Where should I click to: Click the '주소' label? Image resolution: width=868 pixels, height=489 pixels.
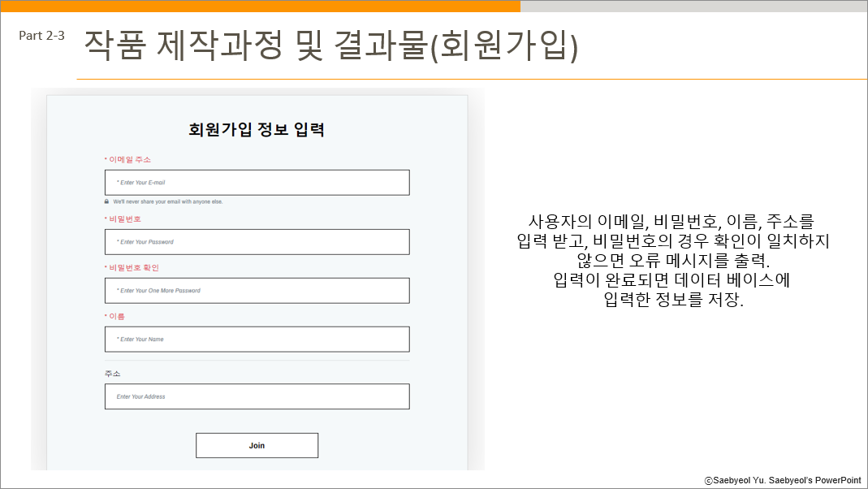[112, 374]
